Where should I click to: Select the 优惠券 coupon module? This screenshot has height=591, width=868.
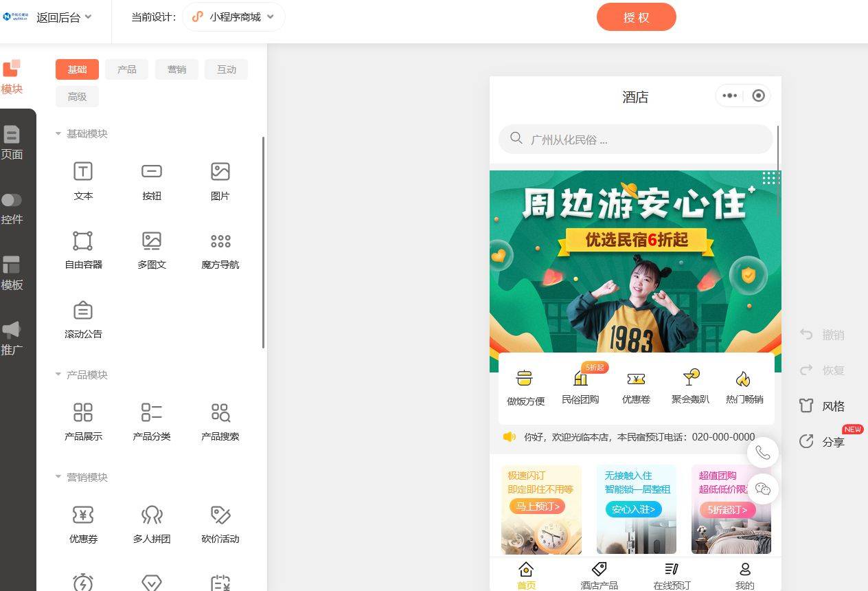click(x=83, y=524)
